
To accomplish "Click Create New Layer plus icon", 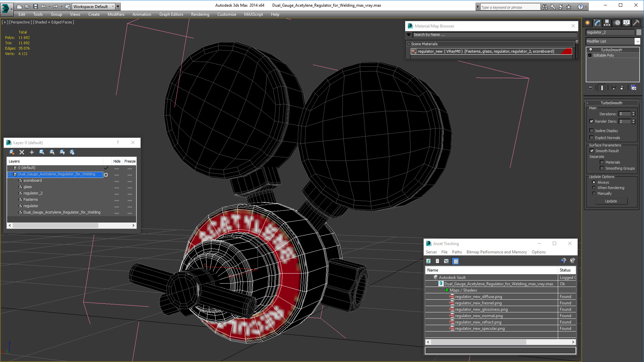I will pyautogui.click(x=32, y=152).
